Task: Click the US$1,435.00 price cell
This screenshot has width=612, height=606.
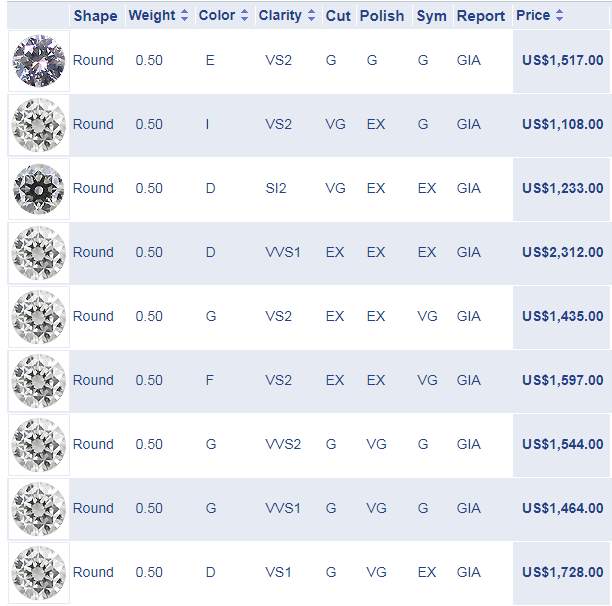Action: [562, 316]
